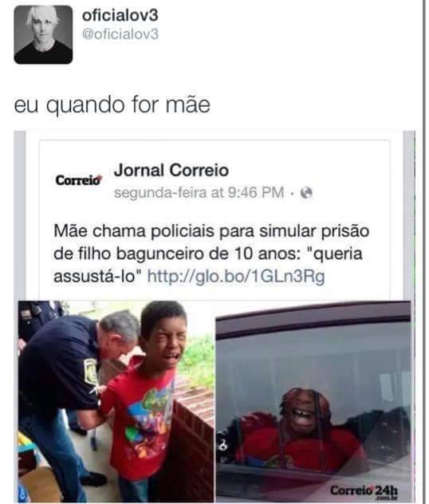Screen dimensions: 429x504
Task: Open the oficialov3 profile avatar
Action: point(43,34)
